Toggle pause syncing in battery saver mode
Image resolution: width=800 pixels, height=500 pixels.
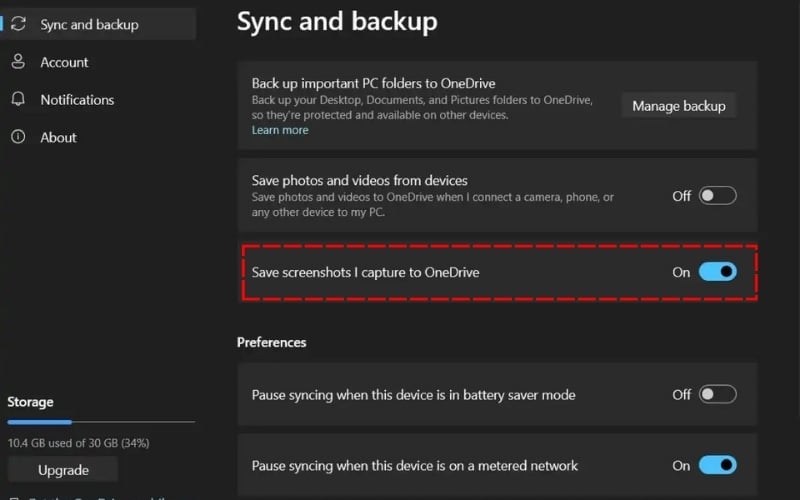coord(717,394)
